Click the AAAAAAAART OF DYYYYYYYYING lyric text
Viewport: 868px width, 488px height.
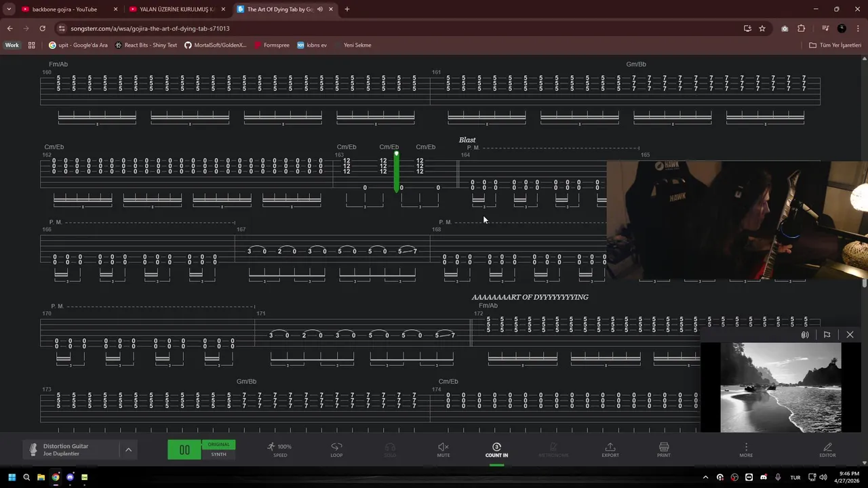pos(530,298)
